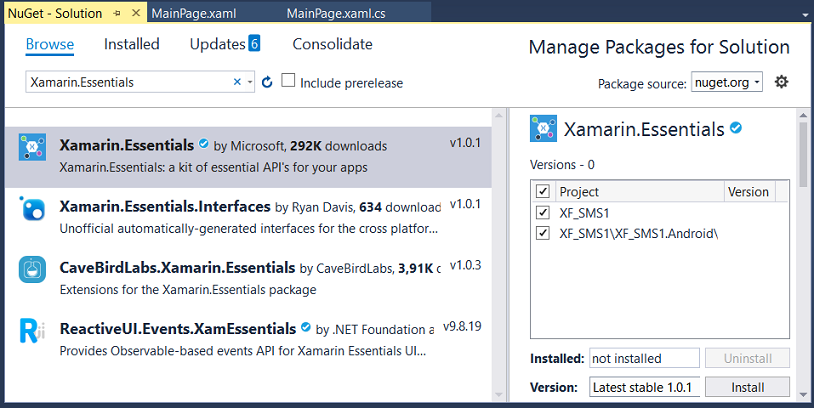Click the package list scrollbar down arrow
814x408 pixels.
[499, 395]
